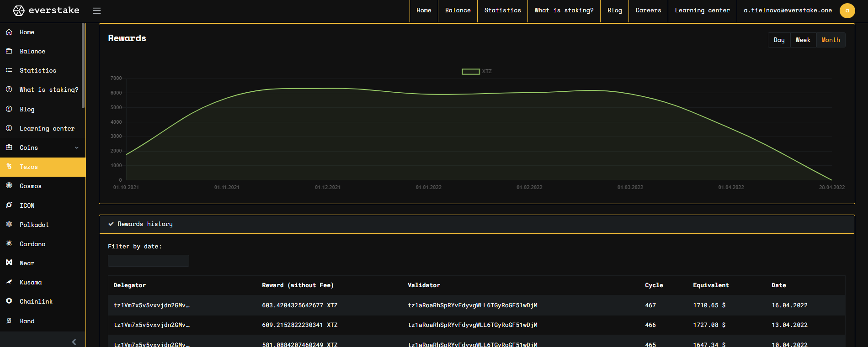Click cycle number 467
The width and height of the screenshot is (868, 347).
click(650, 305)
